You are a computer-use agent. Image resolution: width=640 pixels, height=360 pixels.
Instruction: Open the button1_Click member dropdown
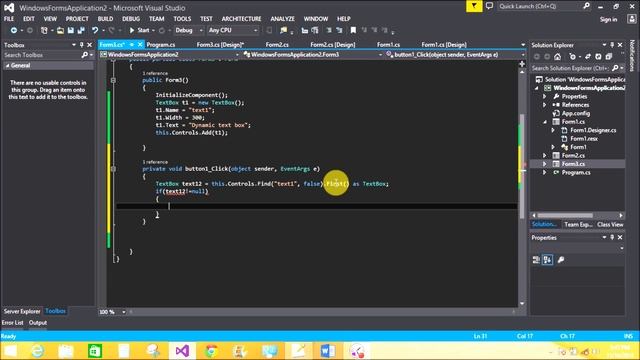click(456, 54)
